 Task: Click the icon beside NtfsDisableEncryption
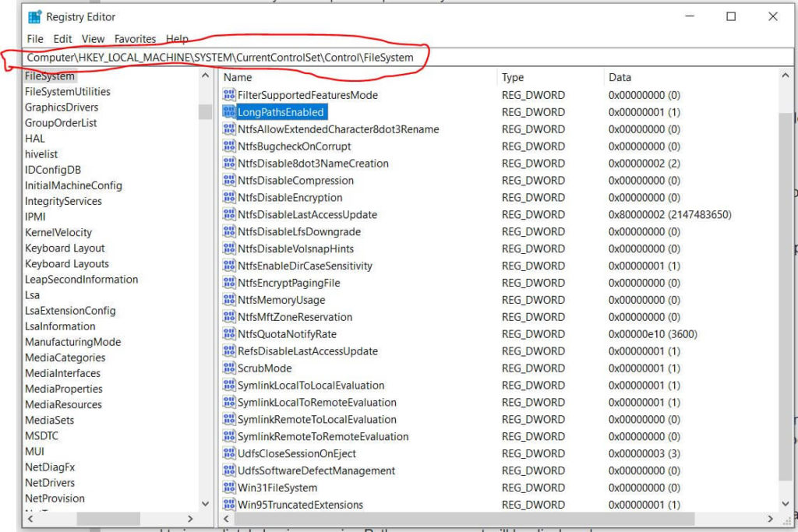coord(229,197)
